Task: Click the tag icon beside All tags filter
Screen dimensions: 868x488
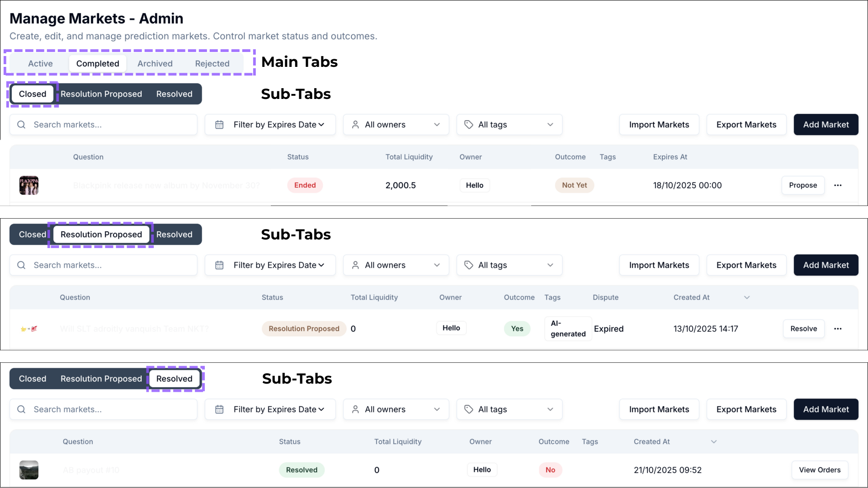Action: coord(469,125)
